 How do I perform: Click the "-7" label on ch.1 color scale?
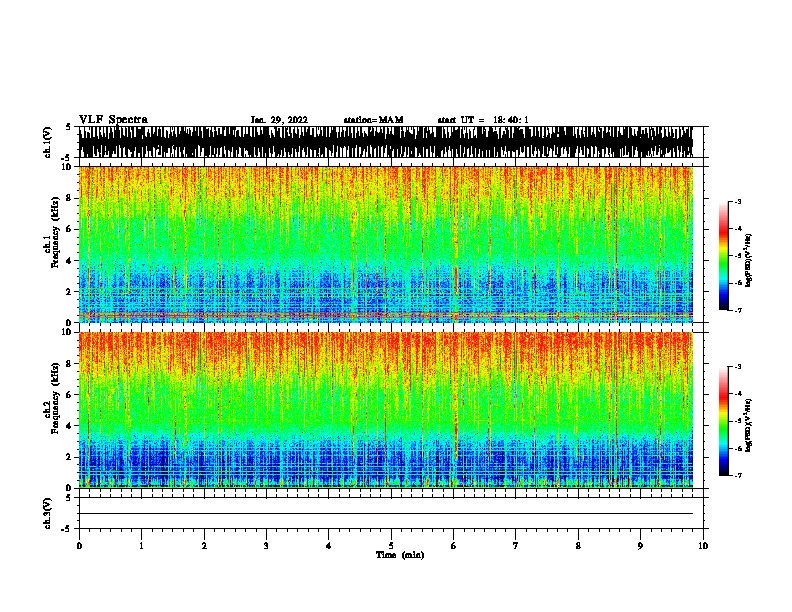point(737,310)
